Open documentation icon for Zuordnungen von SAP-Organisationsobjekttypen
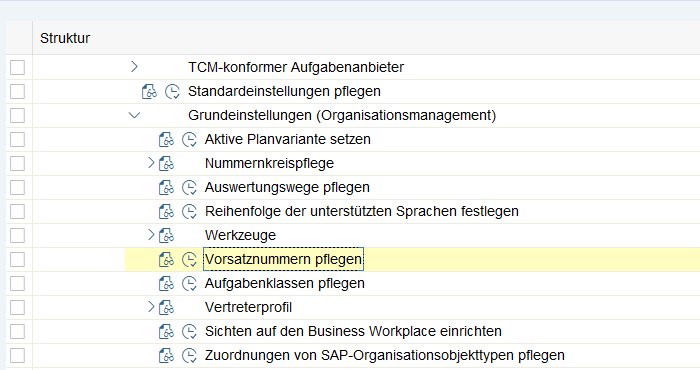 point(167,356)
